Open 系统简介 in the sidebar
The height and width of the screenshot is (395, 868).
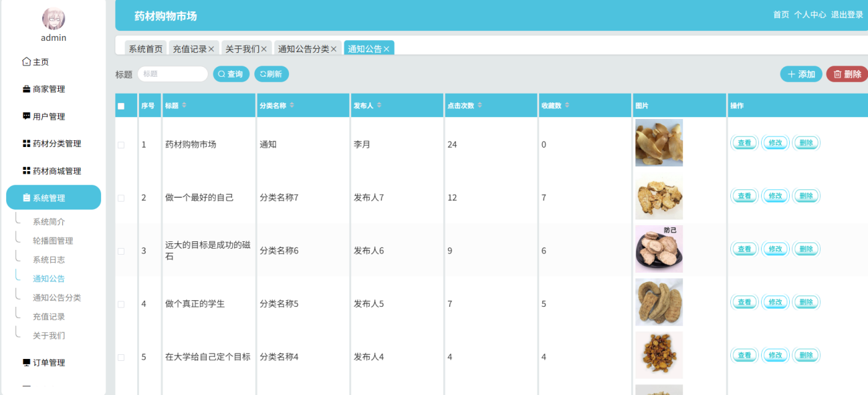(x=49, y=222)
